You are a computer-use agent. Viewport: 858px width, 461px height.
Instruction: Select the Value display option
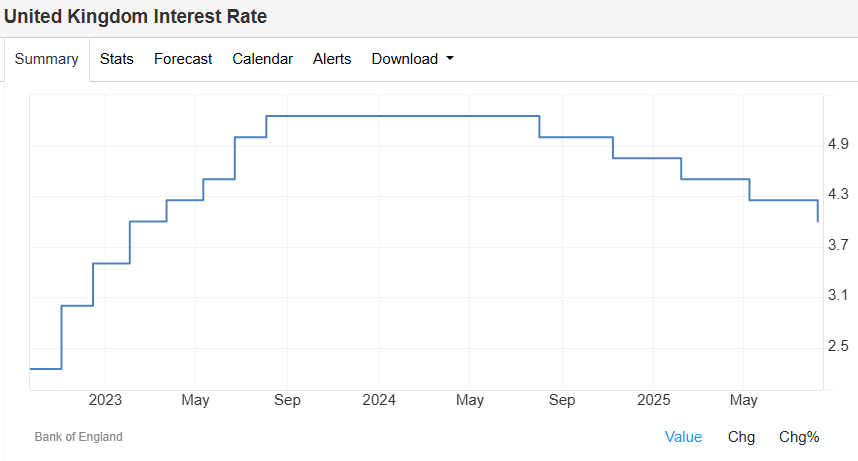point(683,437)
